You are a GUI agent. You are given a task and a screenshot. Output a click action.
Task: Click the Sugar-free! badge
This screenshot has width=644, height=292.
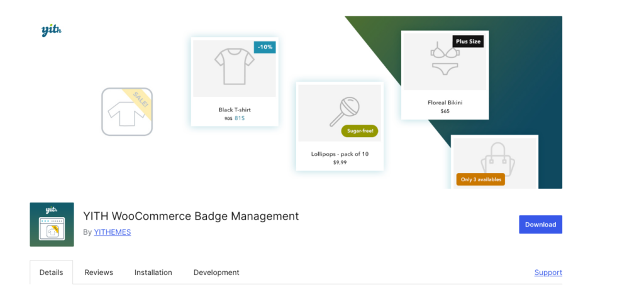click(x=360, y=131)
